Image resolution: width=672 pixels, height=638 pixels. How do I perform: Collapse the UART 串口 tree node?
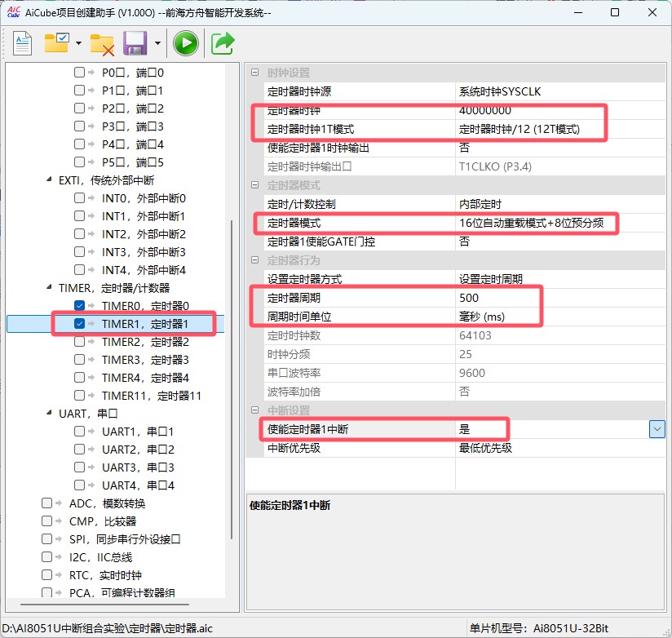click(49, 413)
